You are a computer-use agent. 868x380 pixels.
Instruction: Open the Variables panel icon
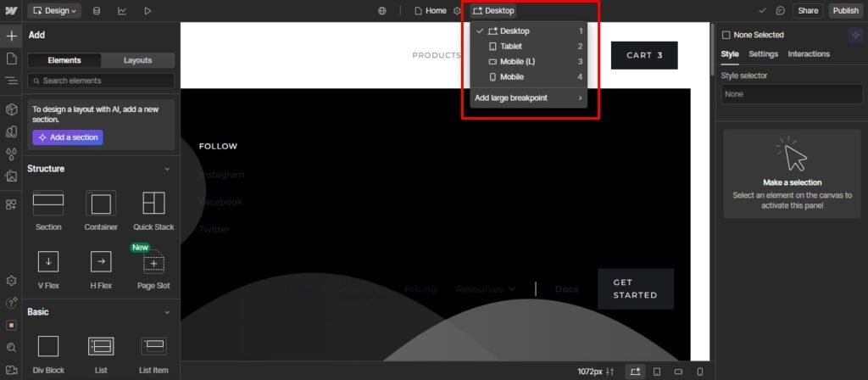pyautogui.click(x=11, y=131)
